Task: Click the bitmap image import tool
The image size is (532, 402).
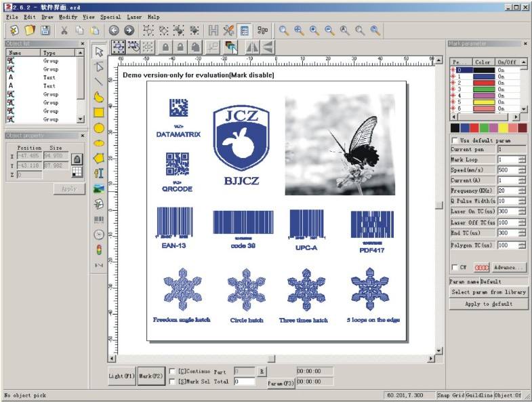Action: tap(99, 188)
